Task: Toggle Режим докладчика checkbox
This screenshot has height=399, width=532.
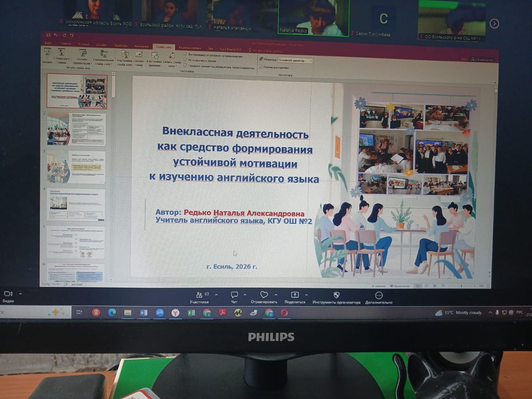Action: pyautogui.click(x=261, y=67)
